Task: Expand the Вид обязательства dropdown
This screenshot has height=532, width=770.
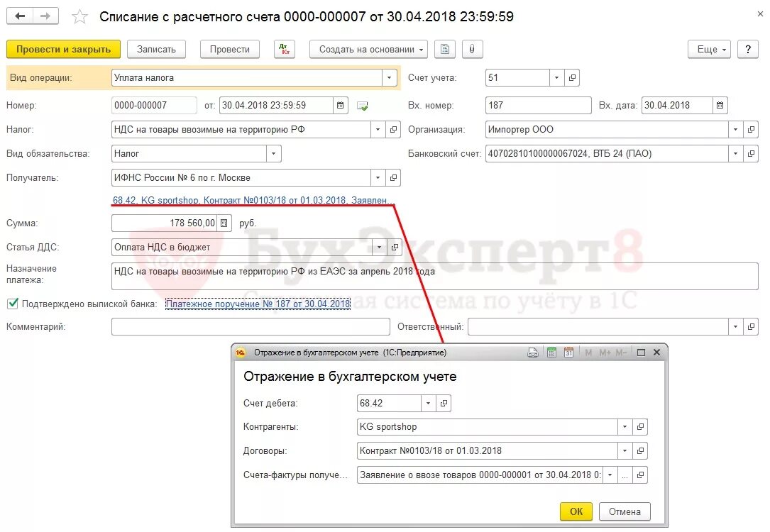Action: 273,154
